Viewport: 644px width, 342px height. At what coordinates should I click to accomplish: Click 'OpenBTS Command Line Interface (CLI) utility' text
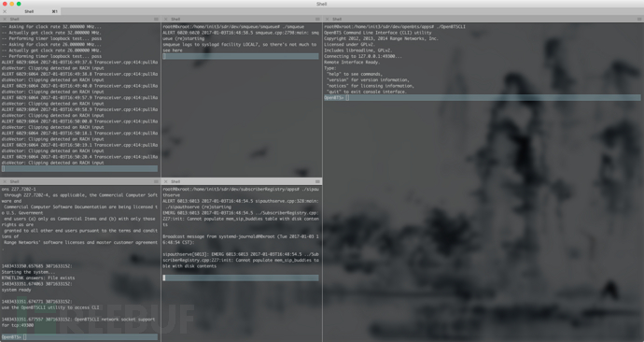point(378,33)
